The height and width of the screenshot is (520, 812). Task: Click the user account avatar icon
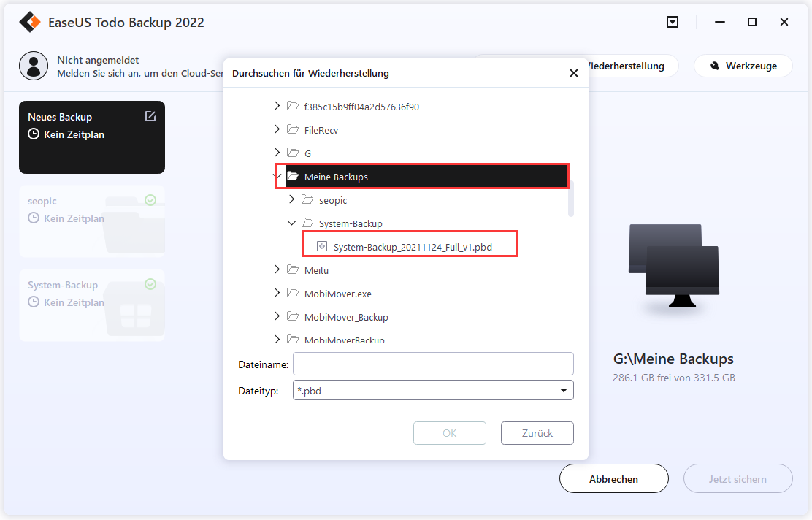[x=34, y=66]
